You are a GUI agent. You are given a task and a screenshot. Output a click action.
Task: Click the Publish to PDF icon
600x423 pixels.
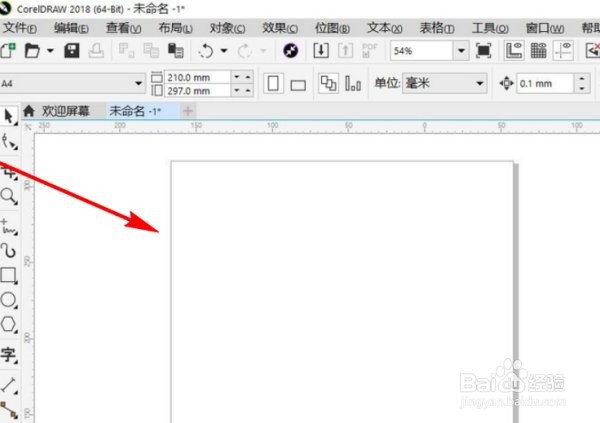(369, 50)
